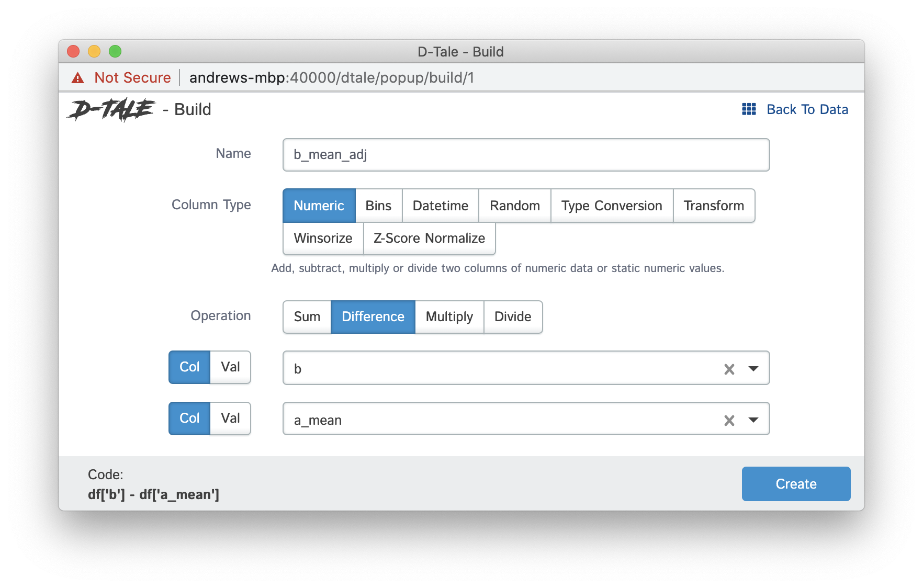Screen dimensions: 923x588
Task: Select the Z-Score Normalize column type
Action: click(x=430, y=239)
